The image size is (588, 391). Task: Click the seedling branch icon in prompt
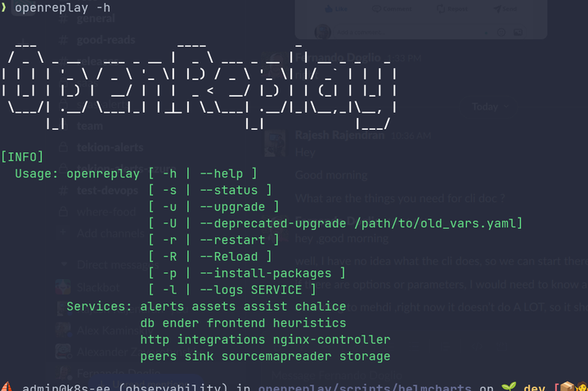(509, 386)
